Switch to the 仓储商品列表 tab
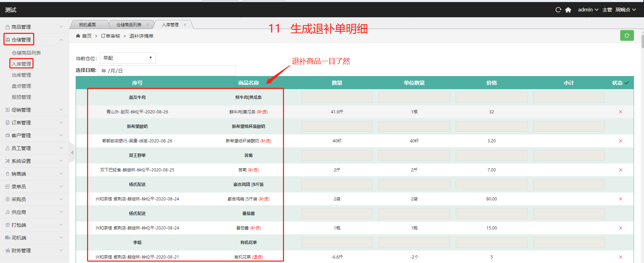Viewport: 644px width, 263px height. pos(129,25)
